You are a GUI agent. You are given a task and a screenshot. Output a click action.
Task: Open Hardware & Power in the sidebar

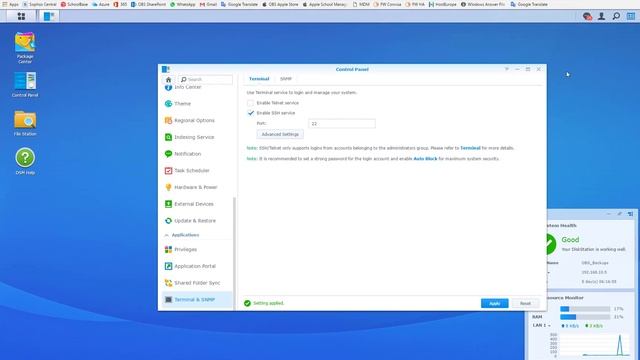tap(197, 187)
